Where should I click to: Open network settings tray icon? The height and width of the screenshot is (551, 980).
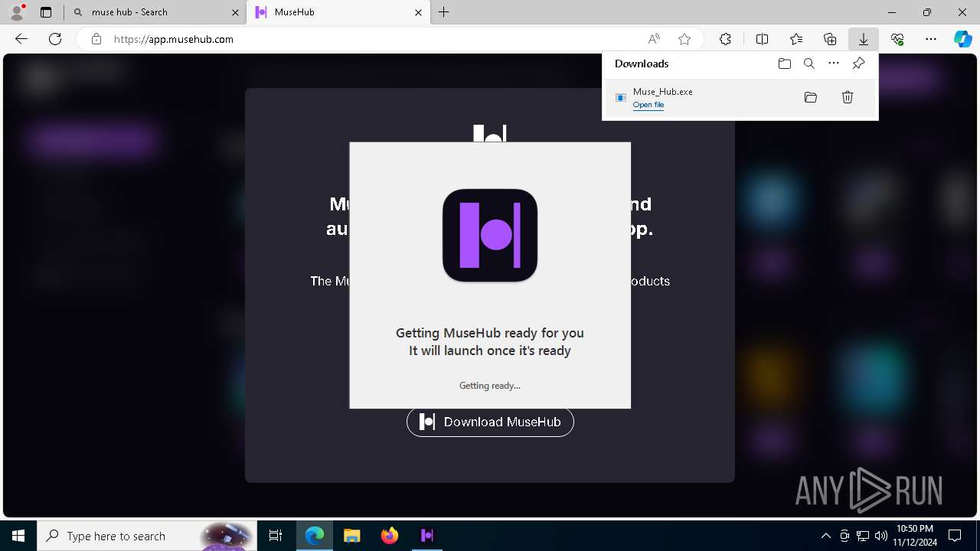pyautogui.click(x=863, y=536)
